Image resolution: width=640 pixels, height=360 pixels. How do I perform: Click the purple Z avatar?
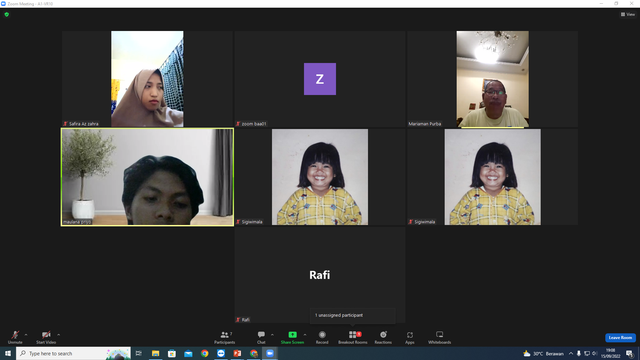coord(320,79)
